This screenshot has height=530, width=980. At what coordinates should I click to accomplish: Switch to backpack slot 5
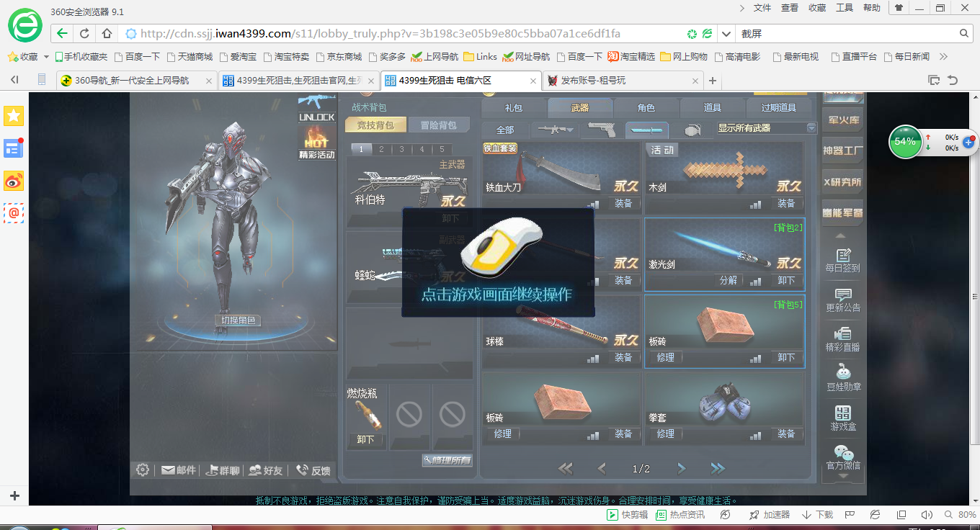(442, 149)
